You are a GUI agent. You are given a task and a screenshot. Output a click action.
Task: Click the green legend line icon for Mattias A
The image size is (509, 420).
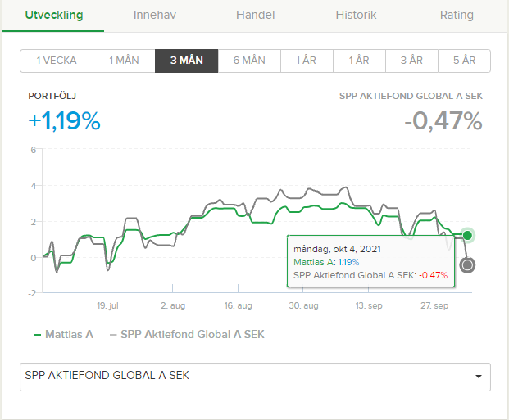pyautogui.click(x=38, y=335)
